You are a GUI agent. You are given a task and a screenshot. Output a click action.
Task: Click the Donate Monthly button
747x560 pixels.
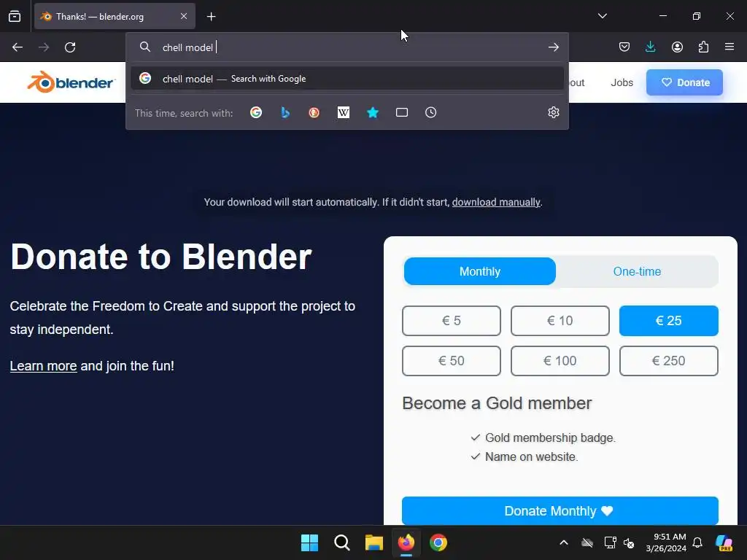(560, 510)
